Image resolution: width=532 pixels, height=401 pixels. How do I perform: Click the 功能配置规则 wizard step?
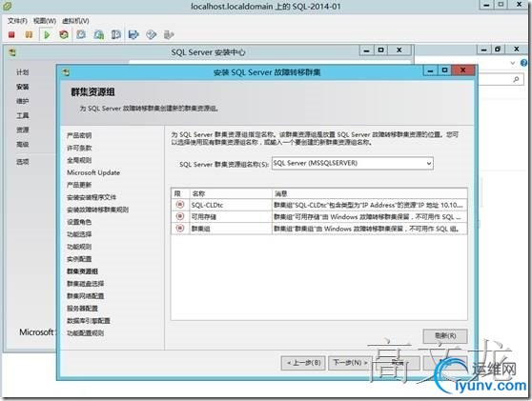[x=85, y=332]
